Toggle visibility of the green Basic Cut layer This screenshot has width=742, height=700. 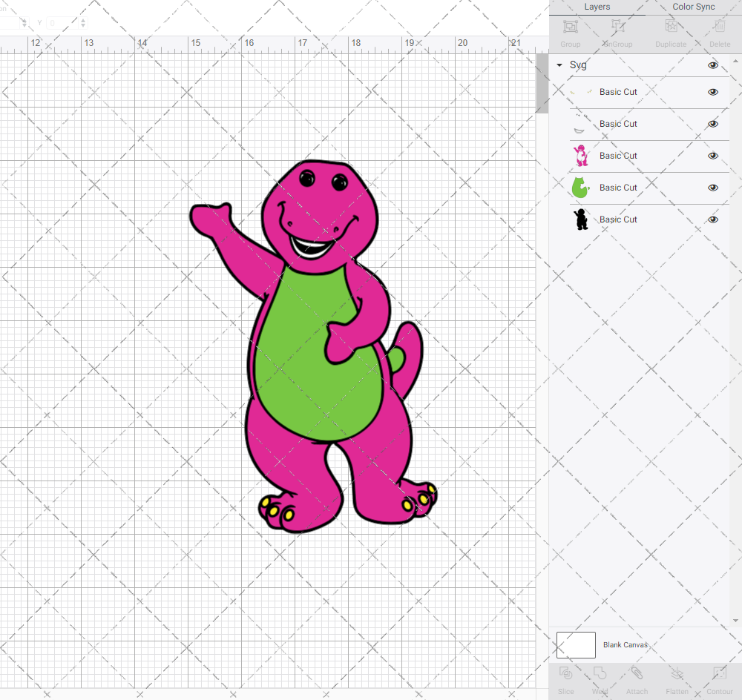coord(712,188)
